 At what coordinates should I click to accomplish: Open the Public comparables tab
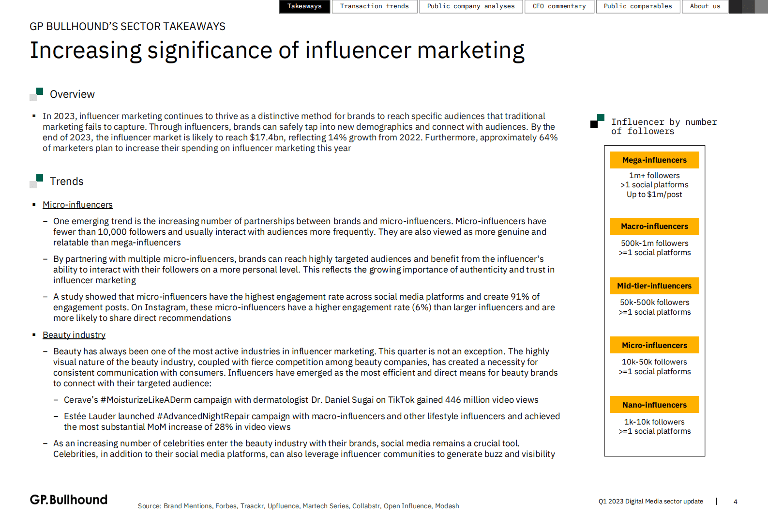[637, 6]
